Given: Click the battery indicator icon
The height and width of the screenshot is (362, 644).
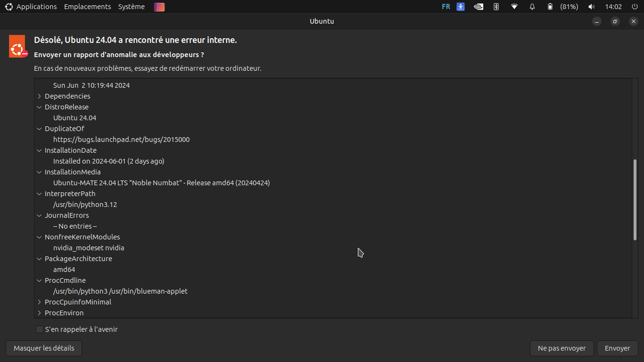Looking at the screenshot, I should [550, 7].
